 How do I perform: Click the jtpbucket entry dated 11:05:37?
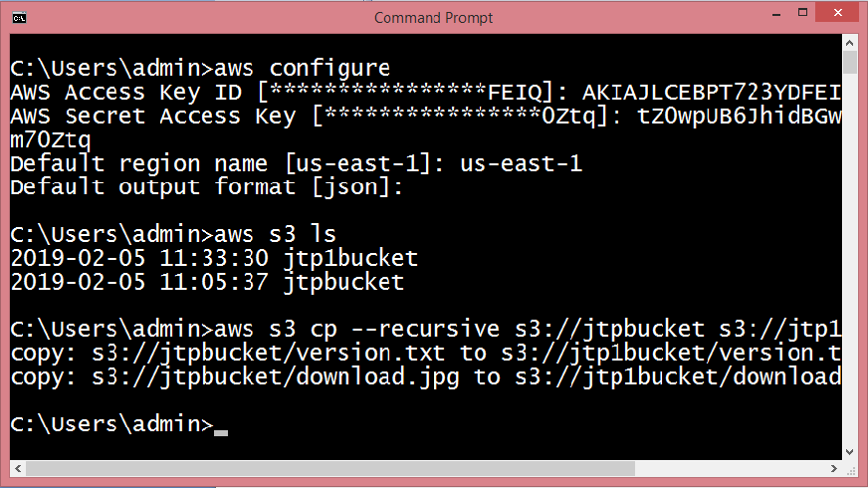click(x=343, y=282)
